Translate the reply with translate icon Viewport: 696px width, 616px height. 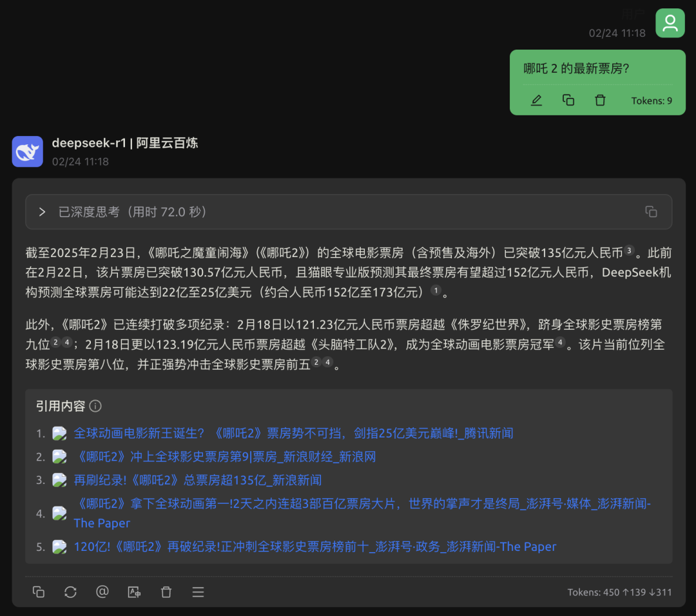pyautogui.click(x=135, y=592)
